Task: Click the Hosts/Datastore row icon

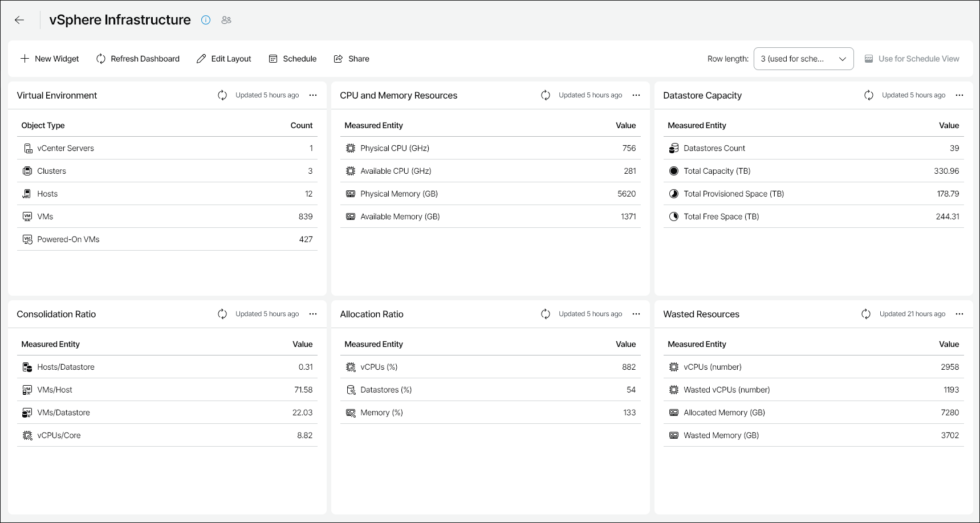Action: point(27,367)
